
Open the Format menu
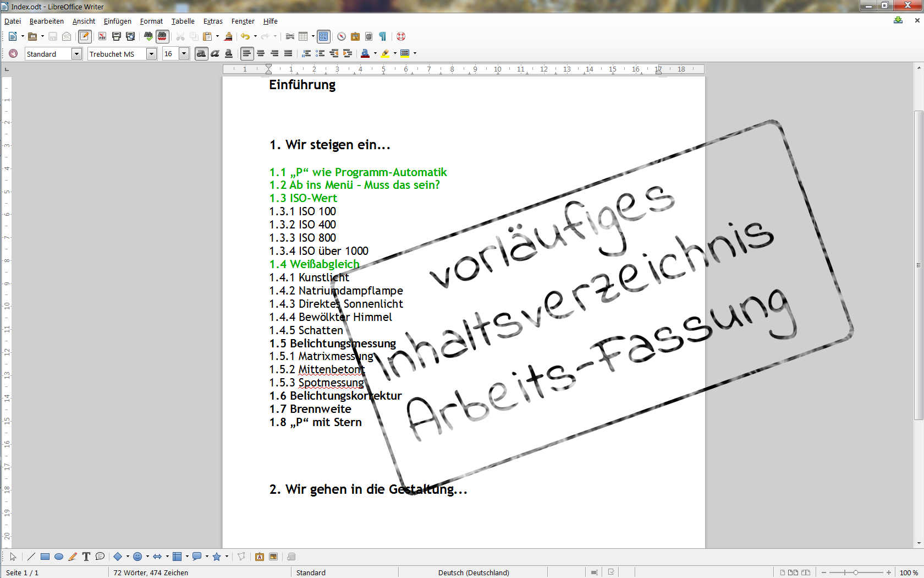(x=151, y=21)
